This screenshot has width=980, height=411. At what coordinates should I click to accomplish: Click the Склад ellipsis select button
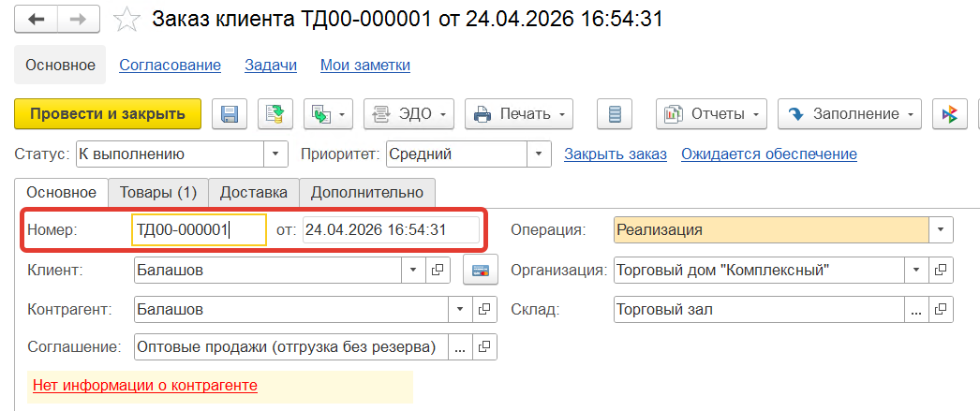[917, 309]
